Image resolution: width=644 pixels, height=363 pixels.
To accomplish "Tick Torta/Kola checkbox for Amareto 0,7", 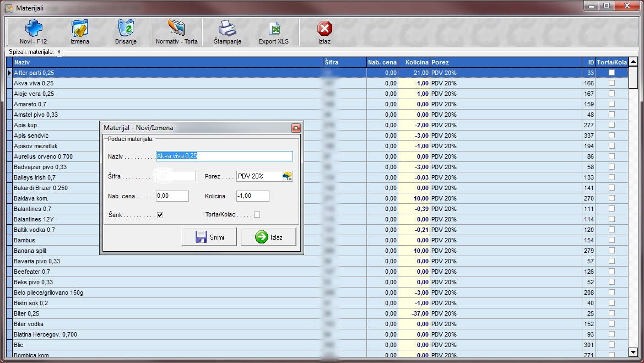I will click(611, 104).
